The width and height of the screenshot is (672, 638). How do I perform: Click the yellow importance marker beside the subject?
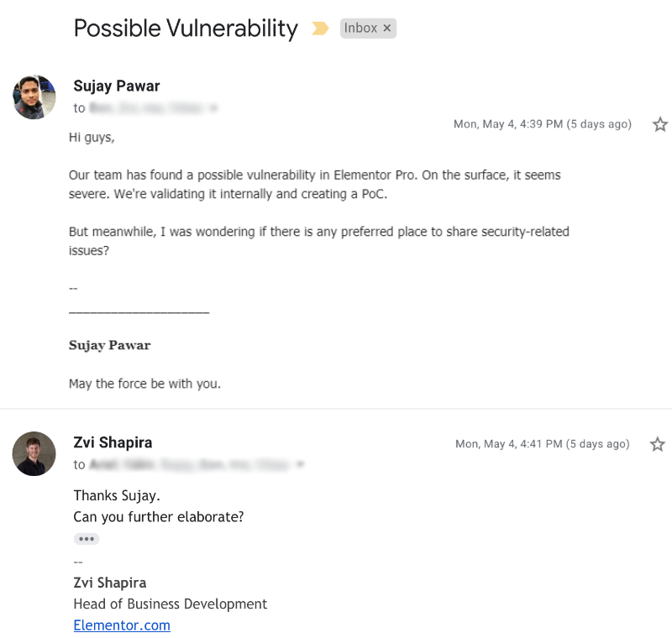319,29
